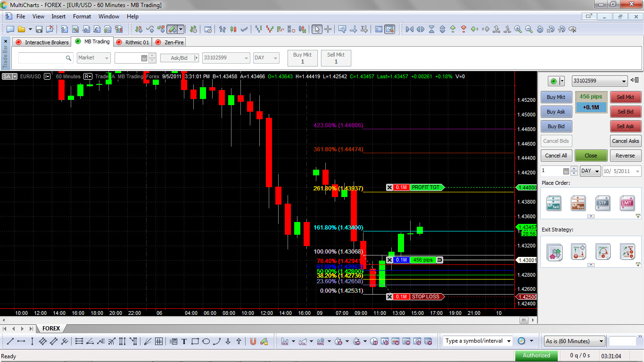Viewport: 644px width, 362px height.
Task: Select the trend line drawing tool
Action: [10, 341]
